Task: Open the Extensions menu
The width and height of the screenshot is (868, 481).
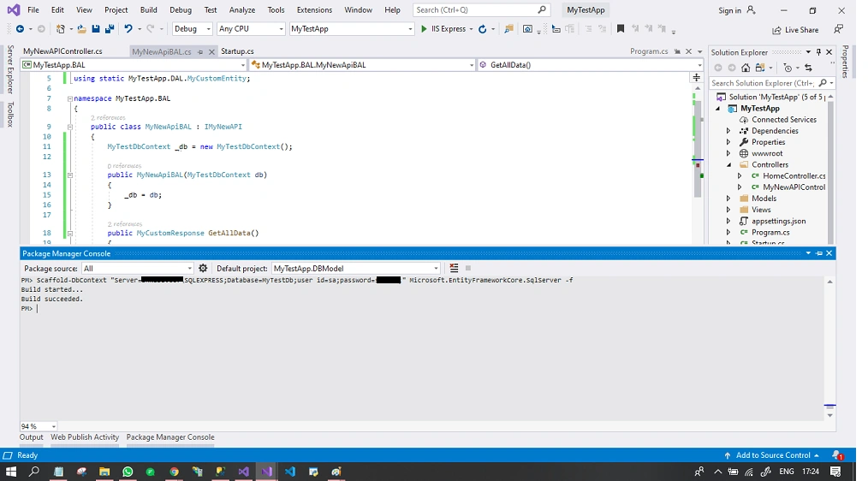Action: pyautogui.click(x=314, y=10)
